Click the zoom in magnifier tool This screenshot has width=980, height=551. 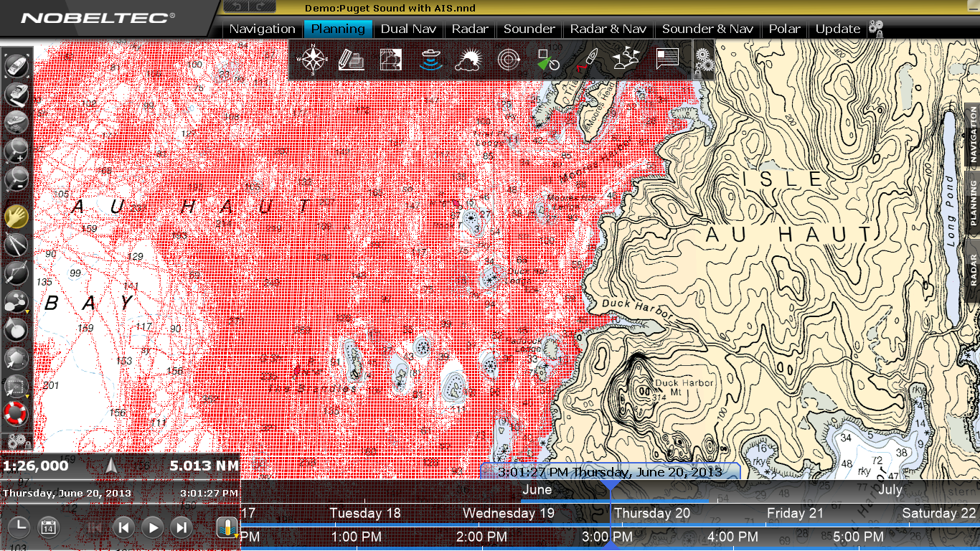[x=16, y=151]
